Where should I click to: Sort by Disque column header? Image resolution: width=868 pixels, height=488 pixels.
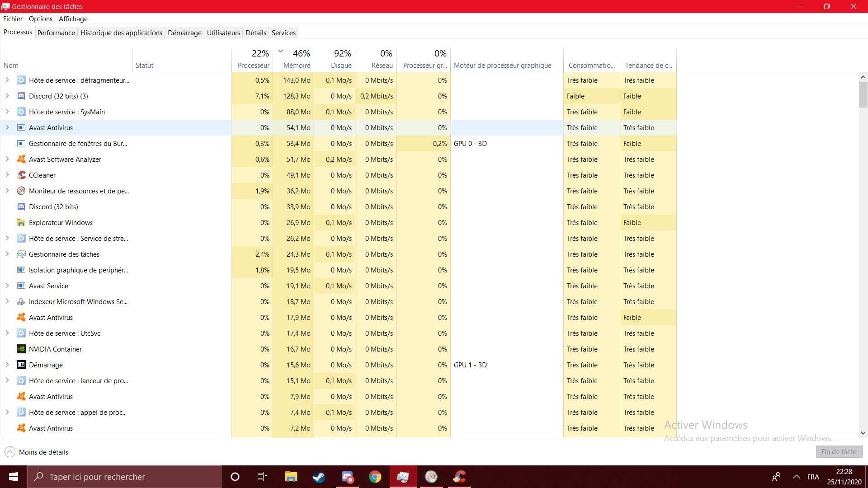pos(341,66)
